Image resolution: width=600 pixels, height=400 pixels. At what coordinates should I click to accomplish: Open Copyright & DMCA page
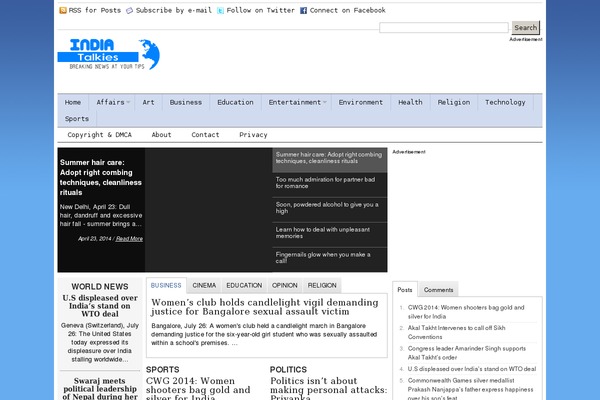click(x=99, y=135)
